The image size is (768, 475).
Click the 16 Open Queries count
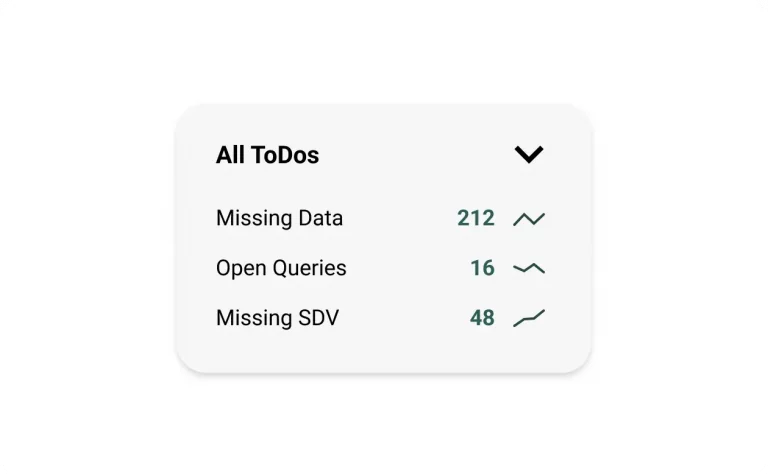(482, 268)
